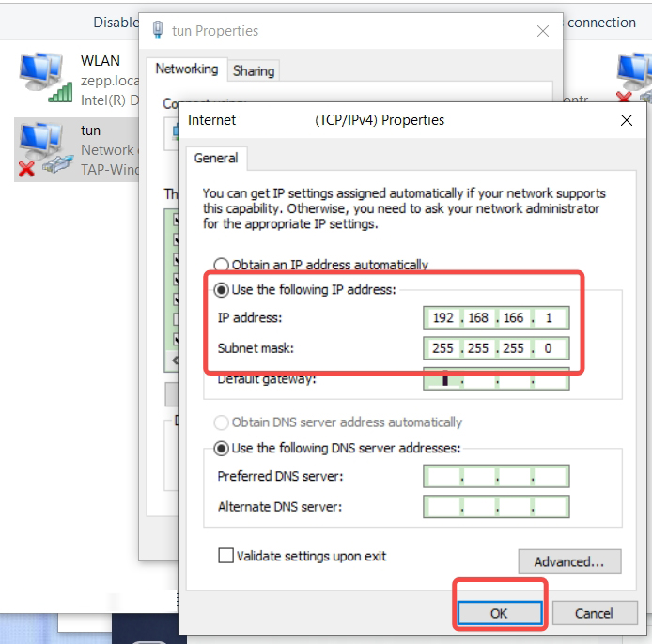Select Use the following DNS server addresses
This screenshot has height=644, width=652.
(337, 449)
